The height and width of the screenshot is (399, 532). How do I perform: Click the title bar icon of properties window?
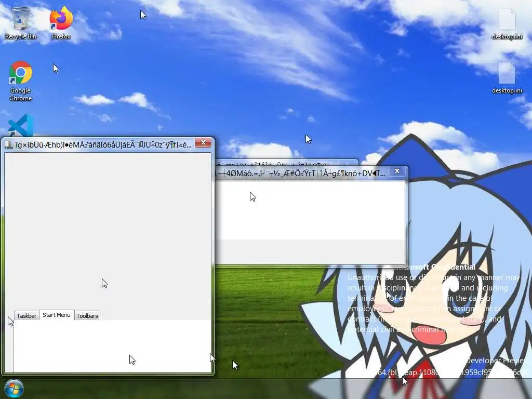9,145
